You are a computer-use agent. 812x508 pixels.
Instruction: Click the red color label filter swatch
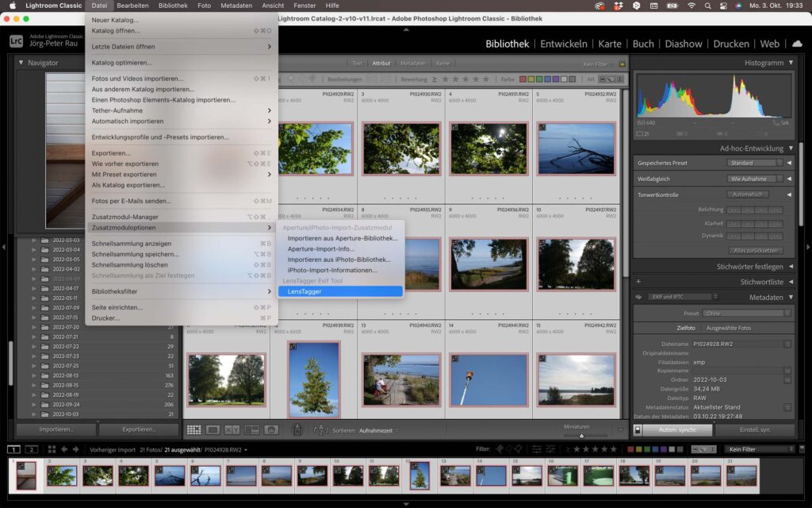coord(523,79)
